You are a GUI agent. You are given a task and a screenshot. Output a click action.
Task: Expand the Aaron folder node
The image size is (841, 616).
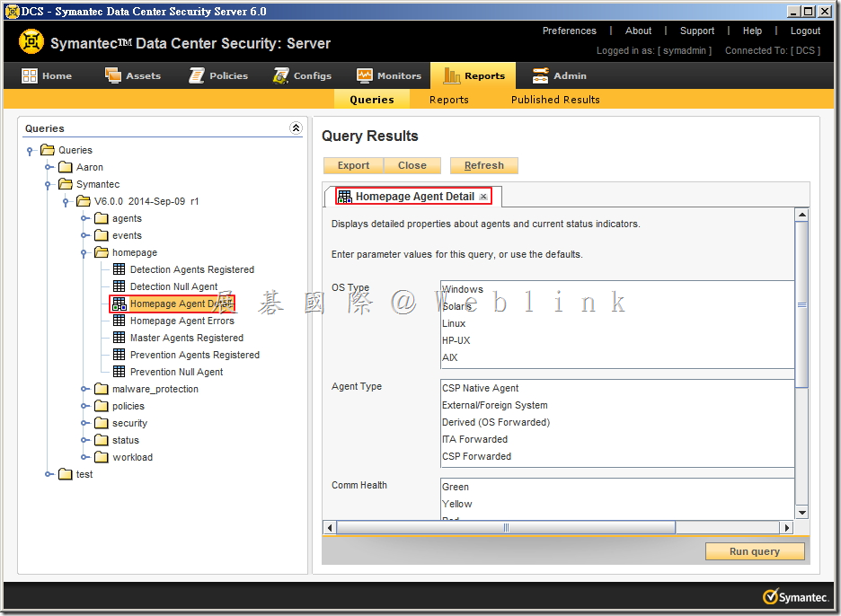[49, 167]
